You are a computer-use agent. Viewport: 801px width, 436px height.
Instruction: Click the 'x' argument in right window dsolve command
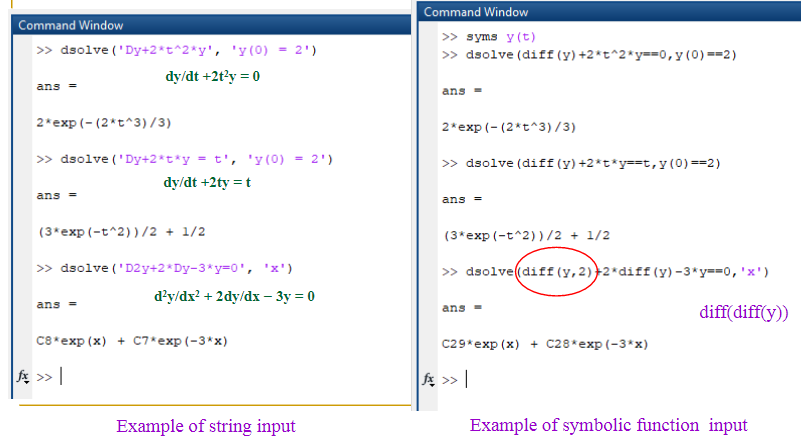[751, 271]
